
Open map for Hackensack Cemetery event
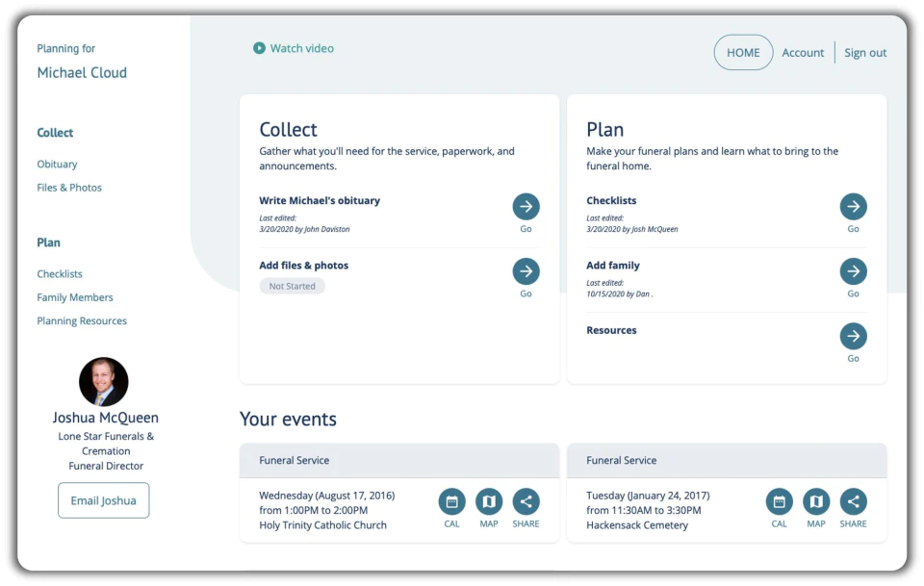816,501
